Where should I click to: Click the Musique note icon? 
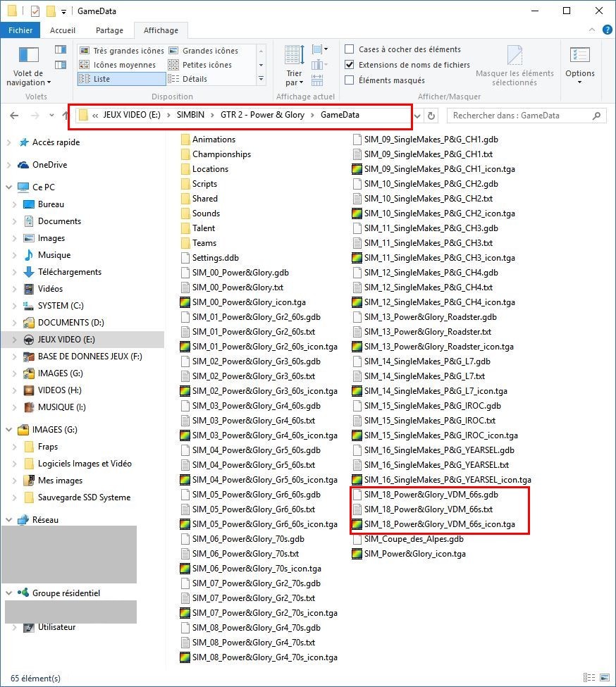(x=29, y=255)
